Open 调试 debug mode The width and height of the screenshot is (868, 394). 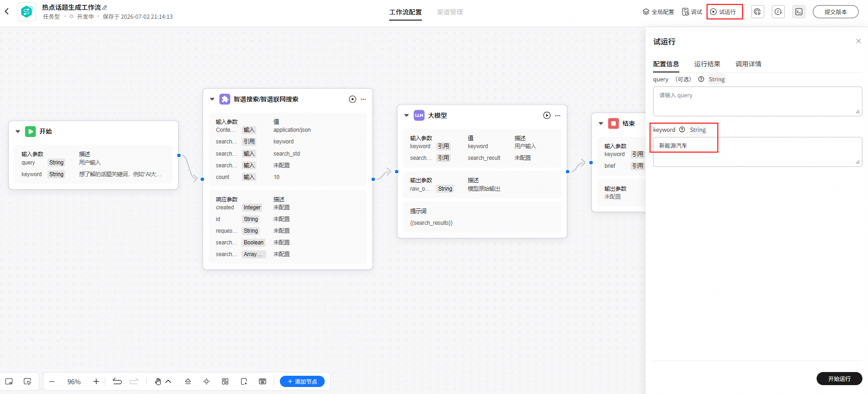(x=692, y=12)
